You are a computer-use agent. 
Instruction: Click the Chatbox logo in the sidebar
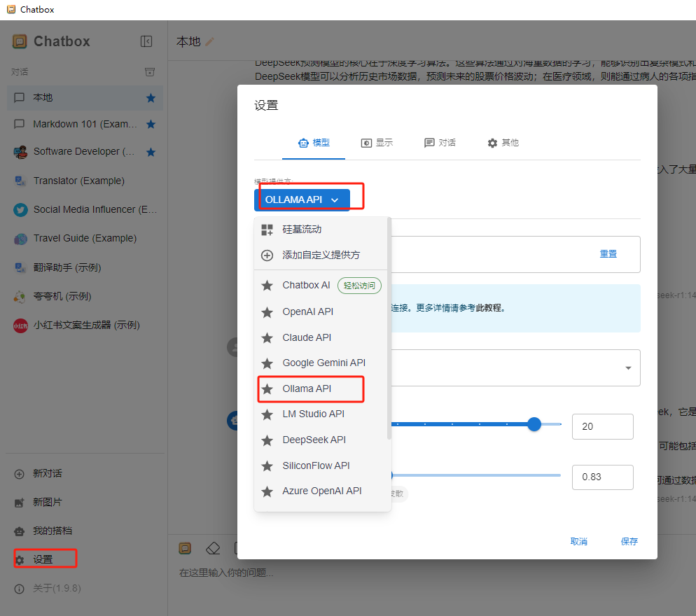tap(20, 41)
